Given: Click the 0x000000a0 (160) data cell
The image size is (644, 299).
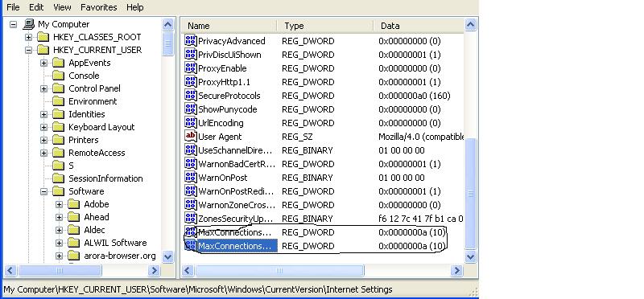Looking at the screenshot, I should coord(415,95).
